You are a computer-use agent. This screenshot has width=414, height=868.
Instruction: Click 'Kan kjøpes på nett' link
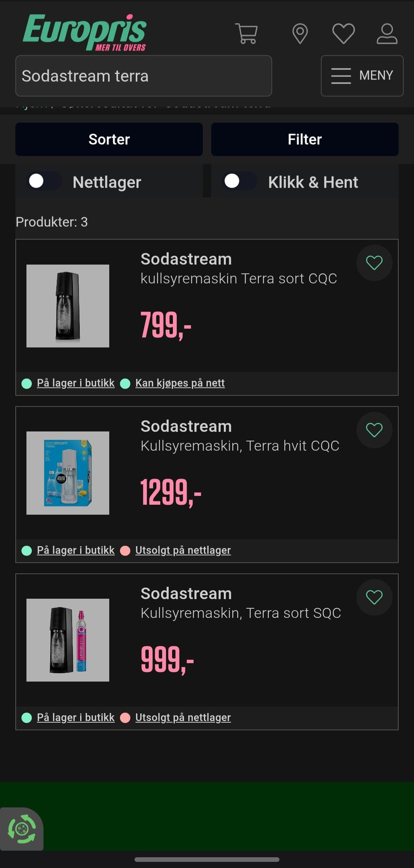(x=180, y=383)
